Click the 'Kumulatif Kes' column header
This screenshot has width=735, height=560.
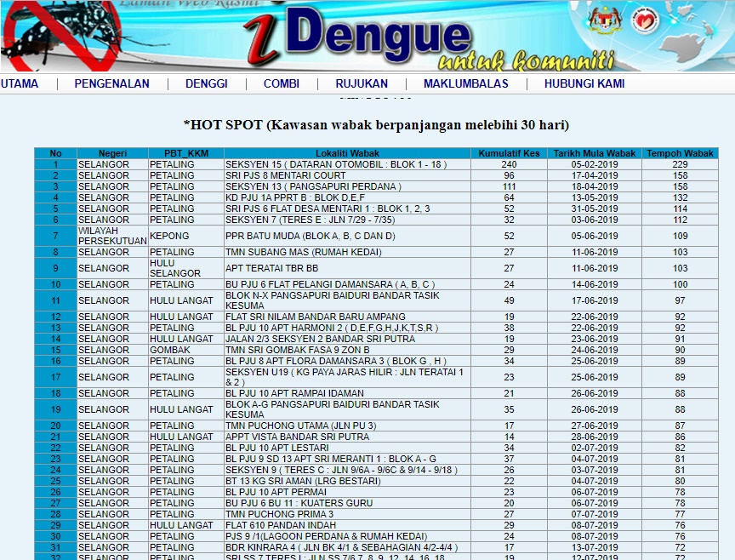click(x=509, y=153)
